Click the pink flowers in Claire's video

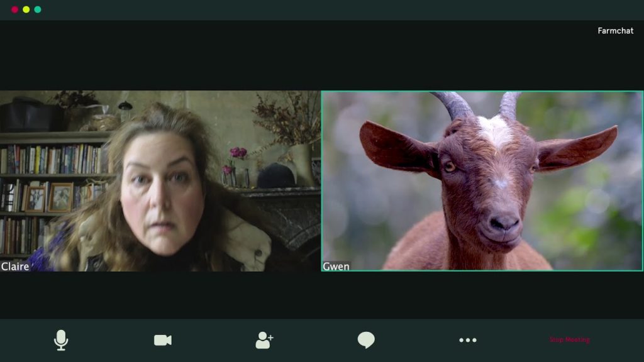(x=238, y=153)
